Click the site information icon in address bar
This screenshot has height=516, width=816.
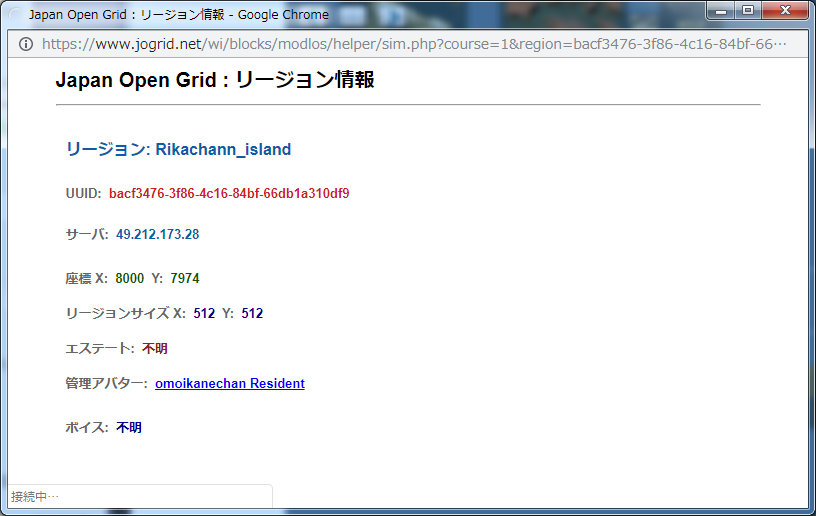point(26,44)
